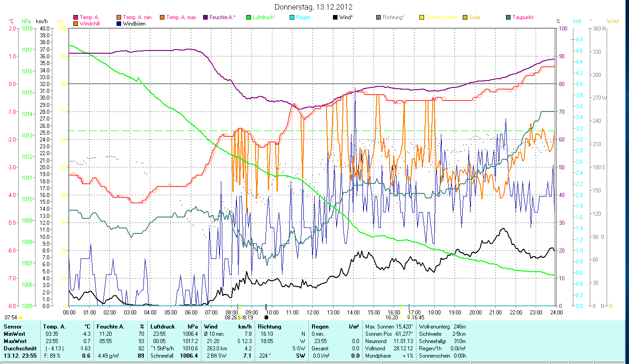
Task: Click the green Luftdruck* legend swatch
Action: click(248, 17)
